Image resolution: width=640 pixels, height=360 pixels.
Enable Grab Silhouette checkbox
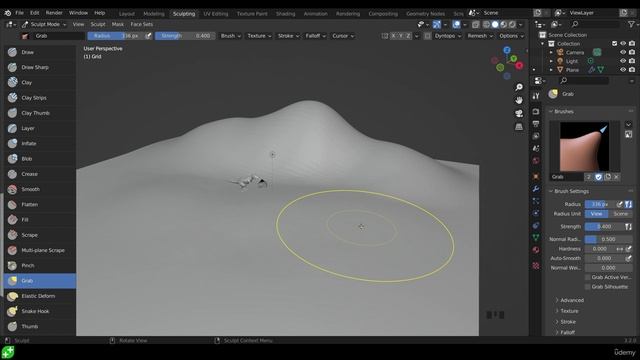(588, 287)
